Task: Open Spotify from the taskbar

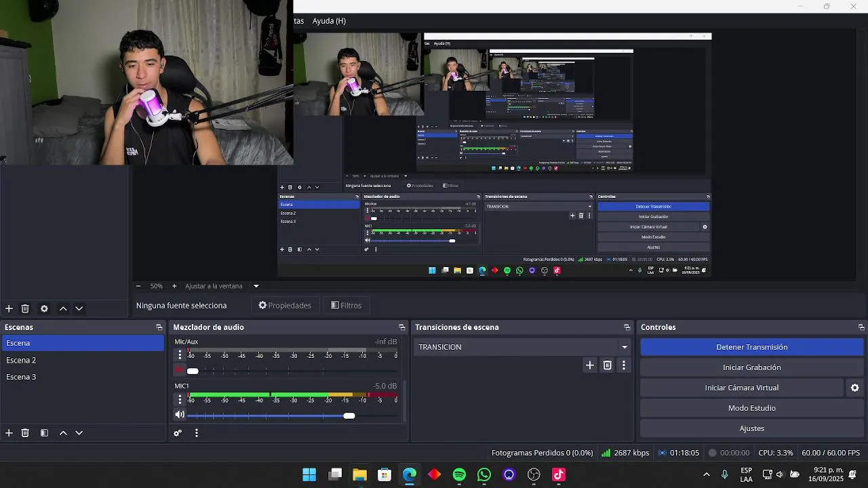Action: pos(459,474)
